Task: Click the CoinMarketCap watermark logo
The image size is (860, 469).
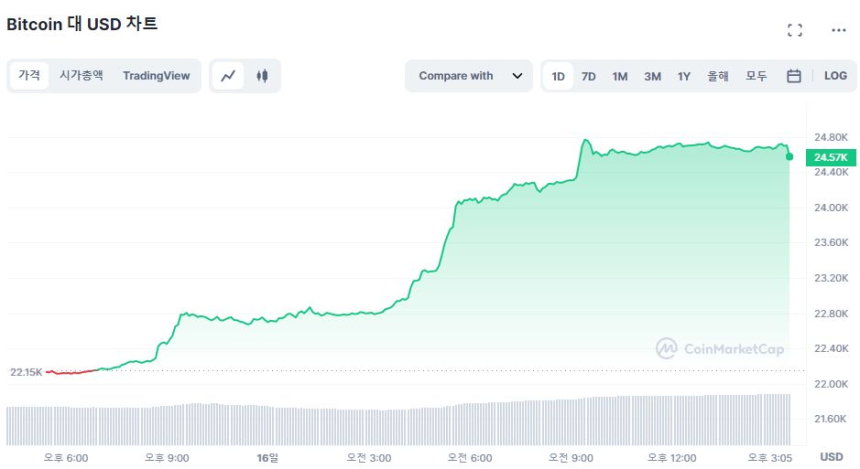Action: [x=720, y=348]
